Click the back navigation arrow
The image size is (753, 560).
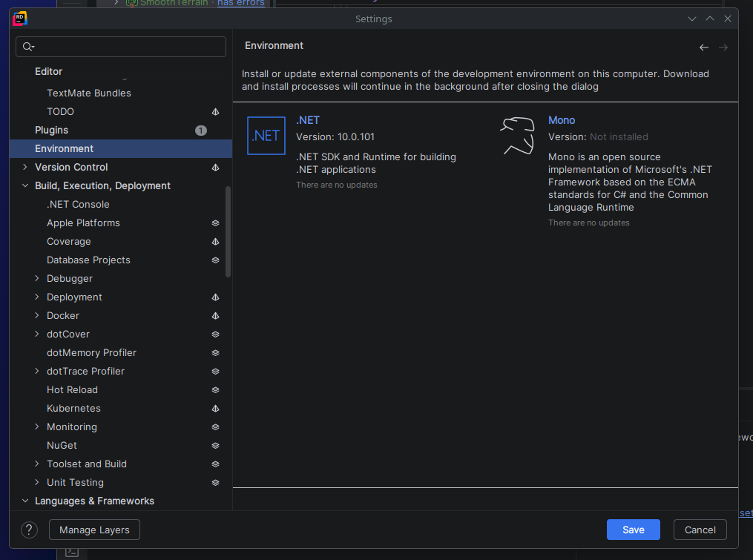pyautogui.click(x=704, y=47)
